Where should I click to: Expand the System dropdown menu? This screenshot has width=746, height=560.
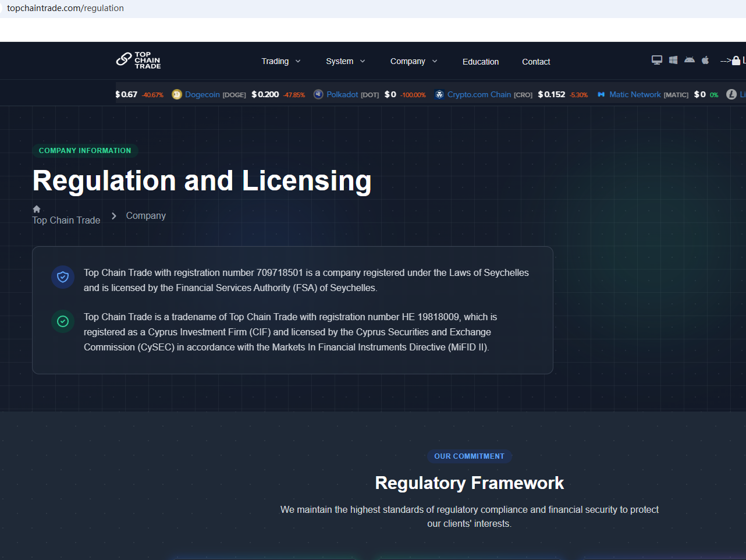point(346,61)
